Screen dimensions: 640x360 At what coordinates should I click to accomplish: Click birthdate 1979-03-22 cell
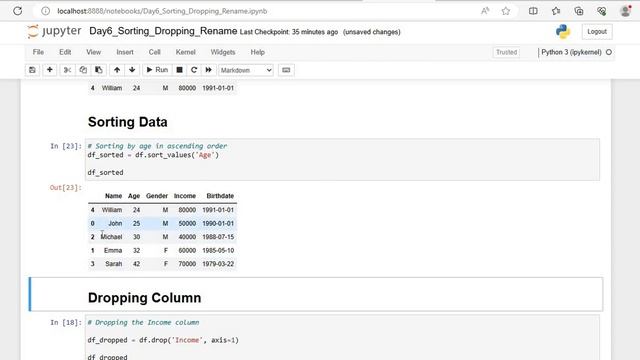pos(218,264)
